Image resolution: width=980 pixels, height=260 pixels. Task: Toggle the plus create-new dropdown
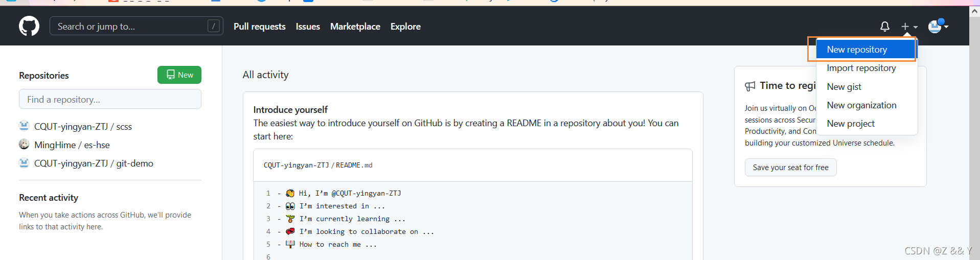909,27
